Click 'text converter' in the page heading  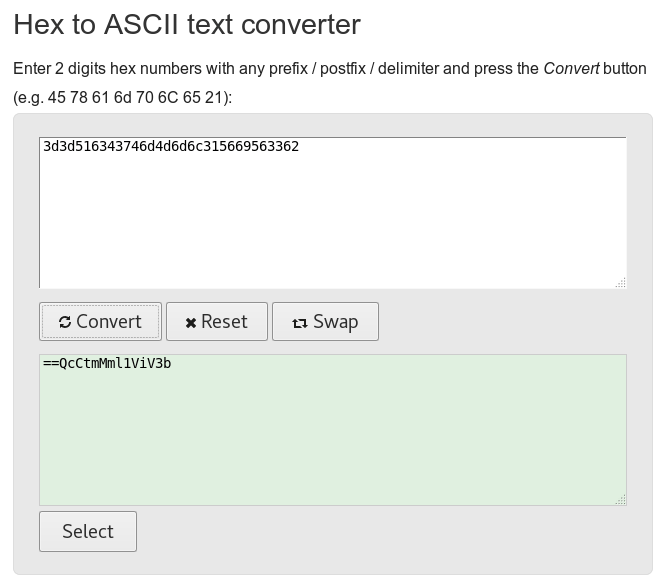282,24
